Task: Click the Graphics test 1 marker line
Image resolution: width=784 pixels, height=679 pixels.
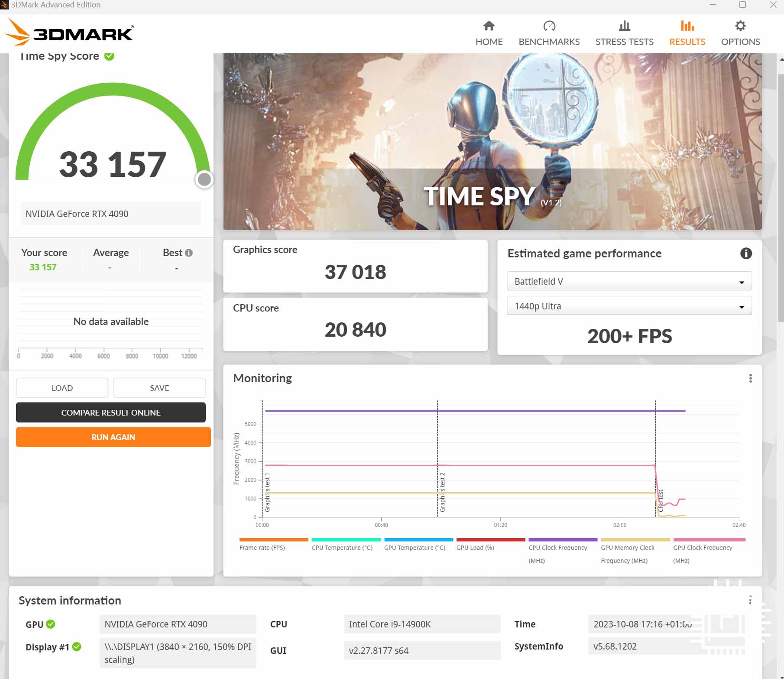Action: (262, 458)
